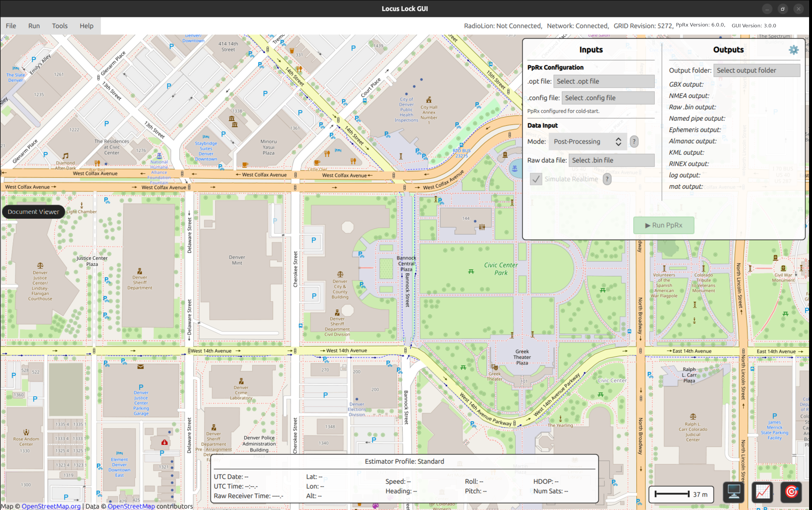Toggle the Simulate Realtime checkbox
The height and width of the screenshot is (510, 812).
pyautogui.click(x=536, y=179)
